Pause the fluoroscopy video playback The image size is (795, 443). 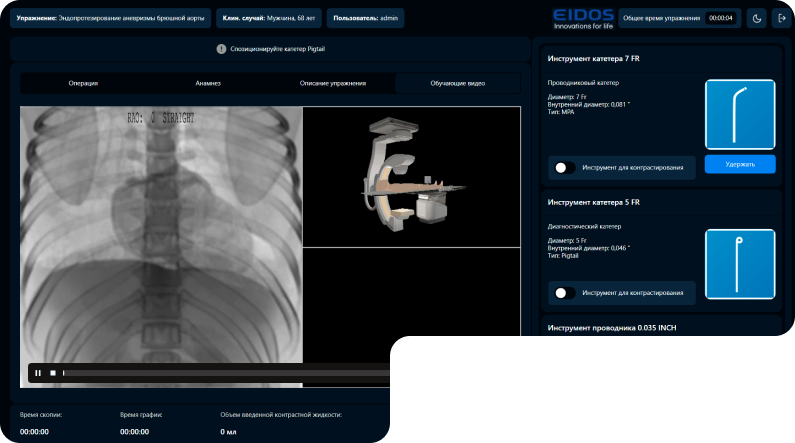click(x=38, y=373)
